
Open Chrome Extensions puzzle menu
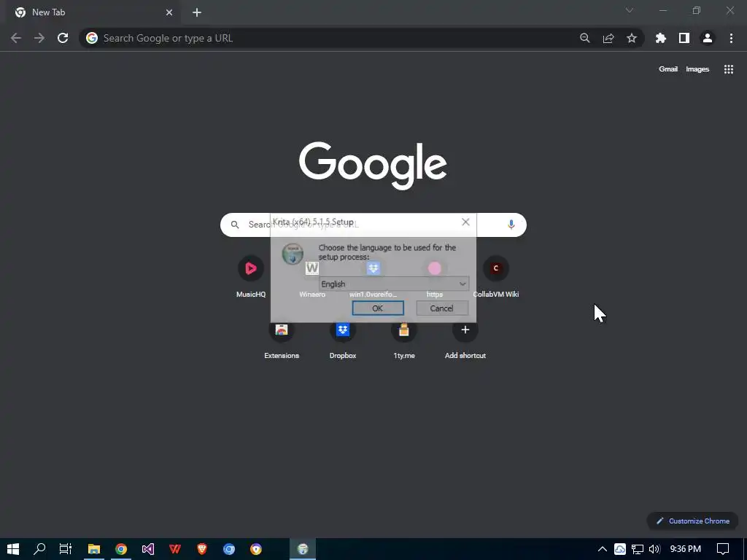click(661, 38)
